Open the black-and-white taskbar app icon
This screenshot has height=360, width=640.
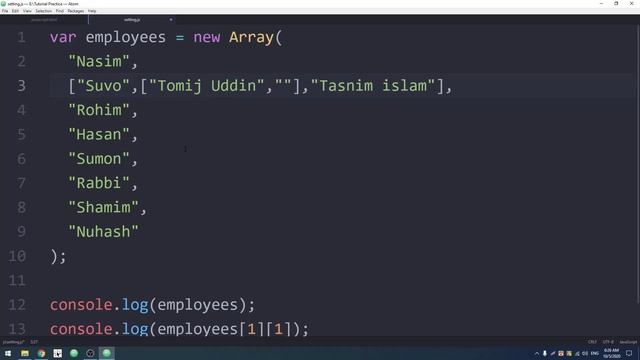[58, 353]
